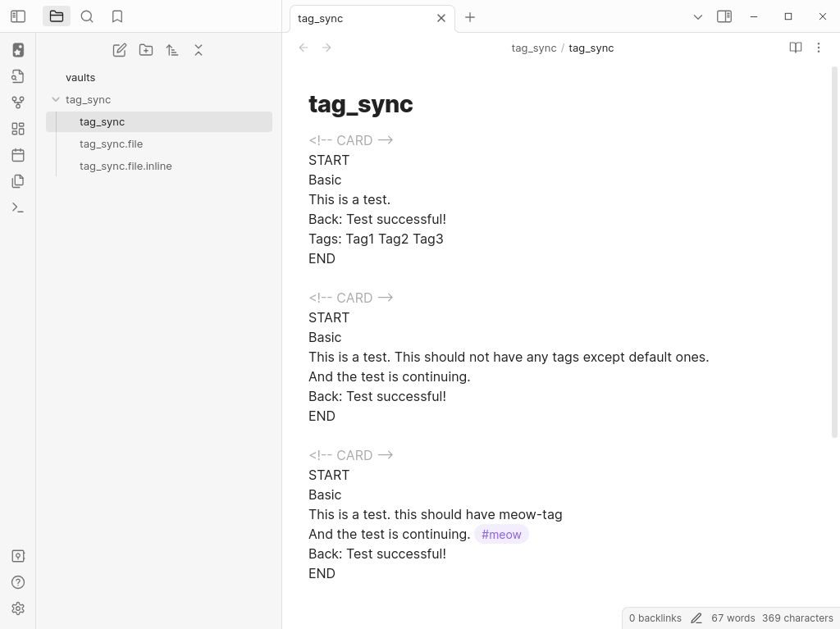The image size is (840, 629).
Task: Open the Obsidian settings gear
Action: click(18, 608)
